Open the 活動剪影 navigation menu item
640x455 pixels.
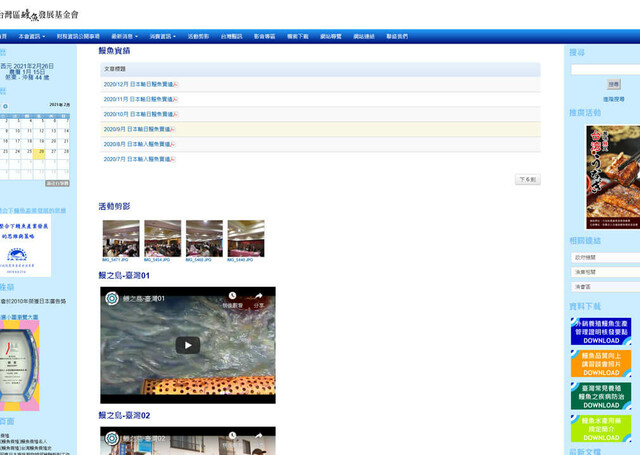pos(198,36)
